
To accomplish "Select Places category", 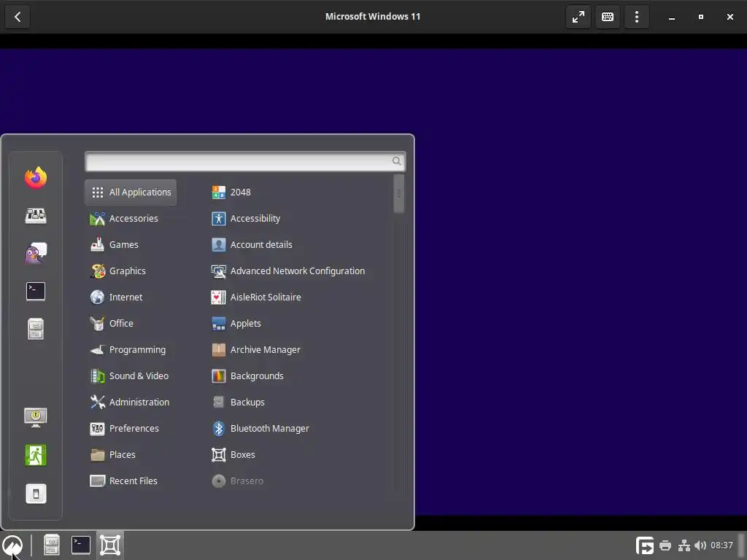I will point(131,454).
